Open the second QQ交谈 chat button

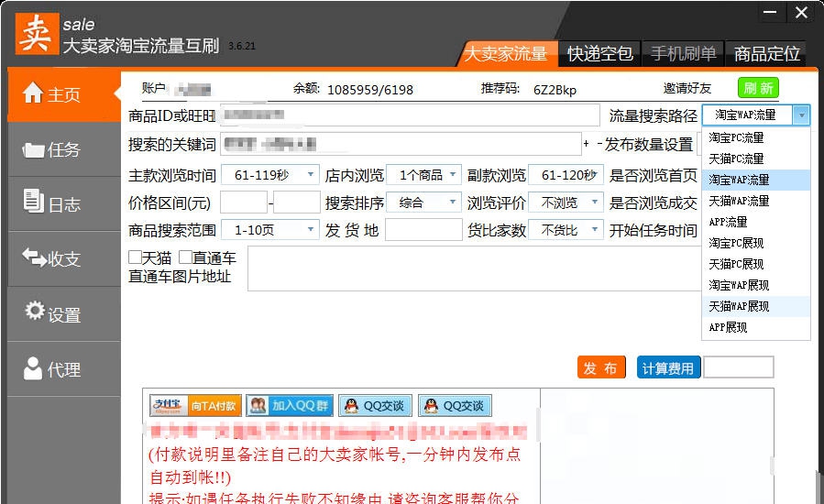click(456, 405)
